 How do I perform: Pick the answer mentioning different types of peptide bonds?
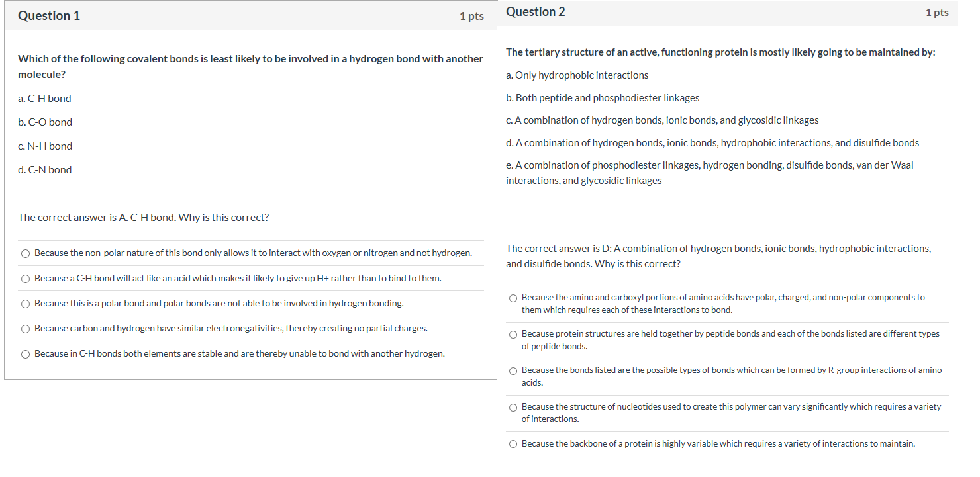513,334
